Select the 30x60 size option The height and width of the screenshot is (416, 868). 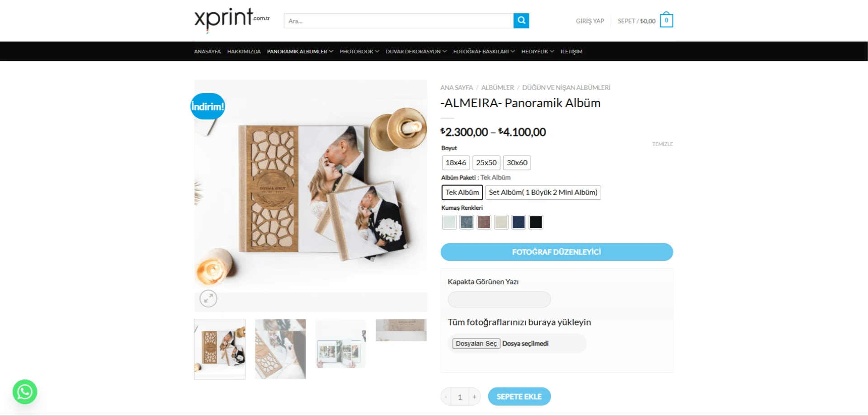pos(517,162)
